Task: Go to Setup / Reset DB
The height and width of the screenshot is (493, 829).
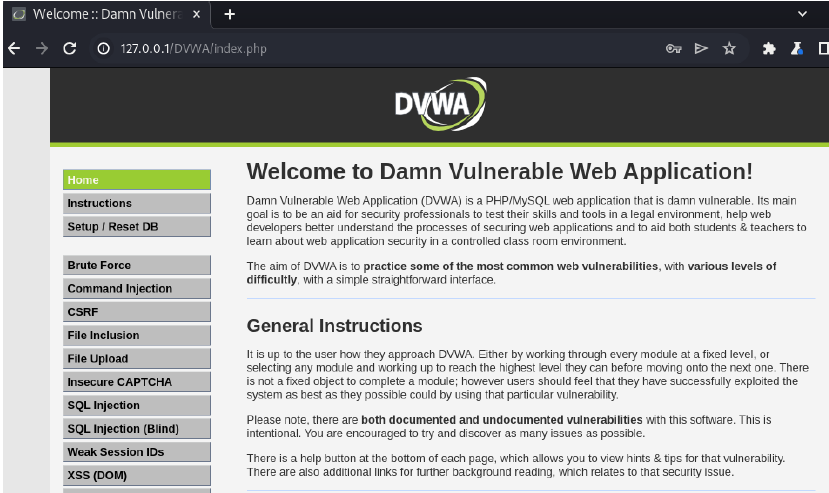Action: (136, 227)
